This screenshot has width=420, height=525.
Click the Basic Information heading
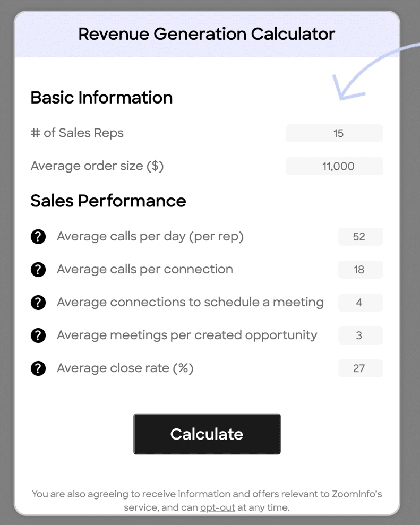pyautogui.click(x=101, y=98)
